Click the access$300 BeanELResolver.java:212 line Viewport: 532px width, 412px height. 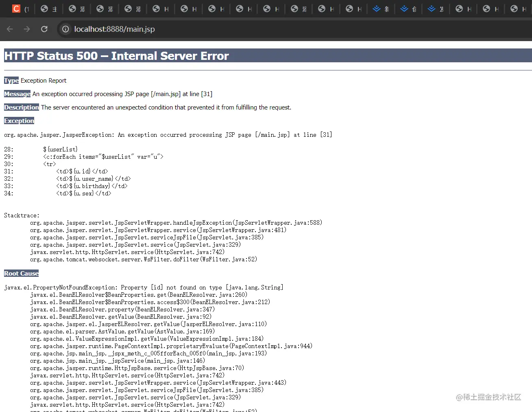[150, 302]
